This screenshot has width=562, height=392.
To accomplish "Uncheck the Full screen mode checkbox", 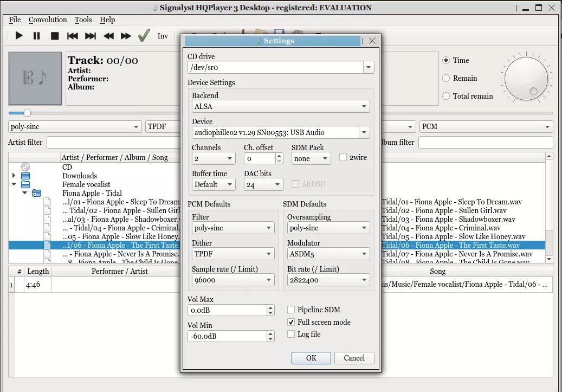I will coord(291,322).
